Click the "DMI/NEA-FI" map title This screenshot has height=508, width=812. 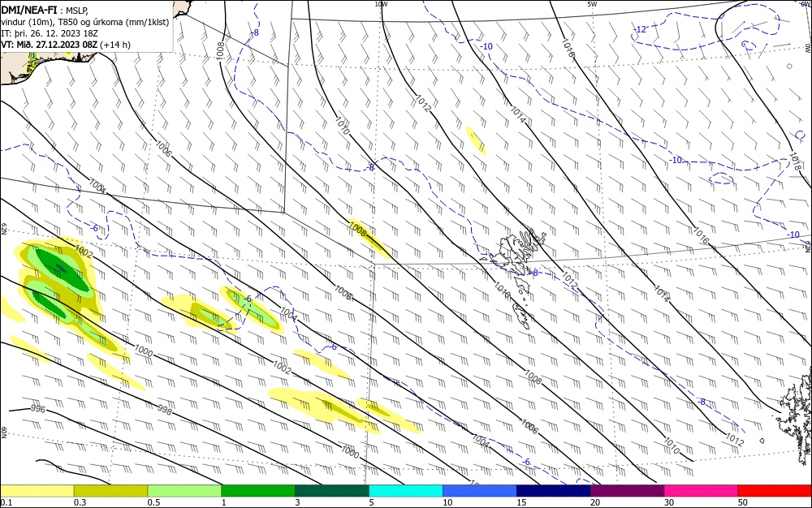(x=29, y=9)
